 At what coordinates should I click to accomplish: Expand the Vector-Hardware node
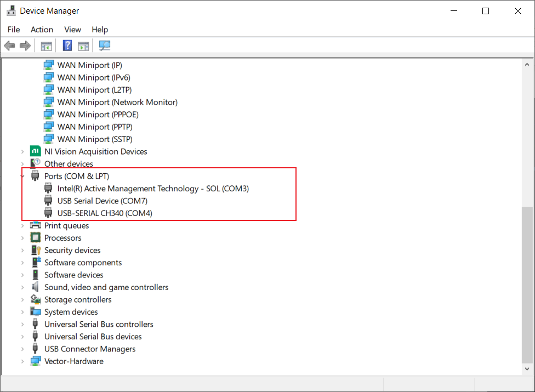[x=22, y=361]
